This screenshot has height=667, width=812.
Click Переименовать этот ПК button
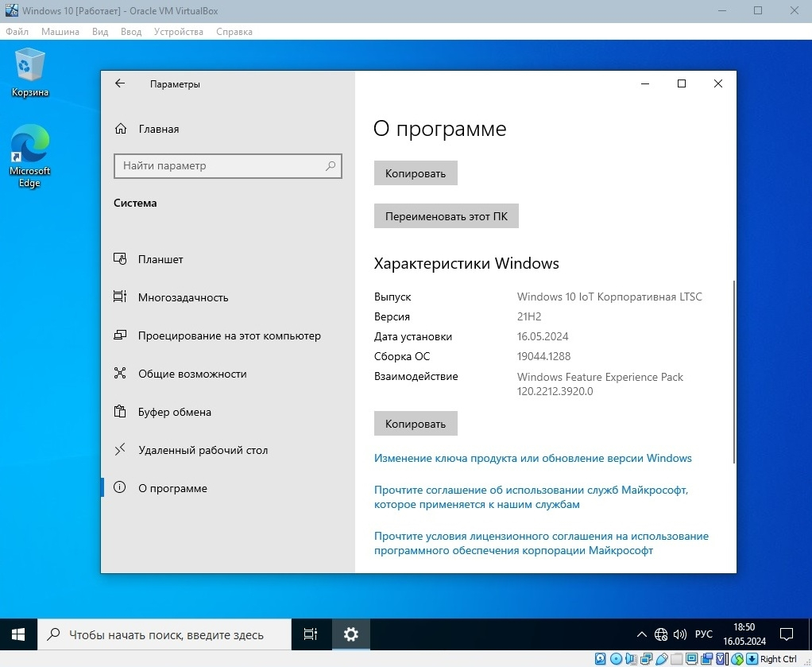447,216
